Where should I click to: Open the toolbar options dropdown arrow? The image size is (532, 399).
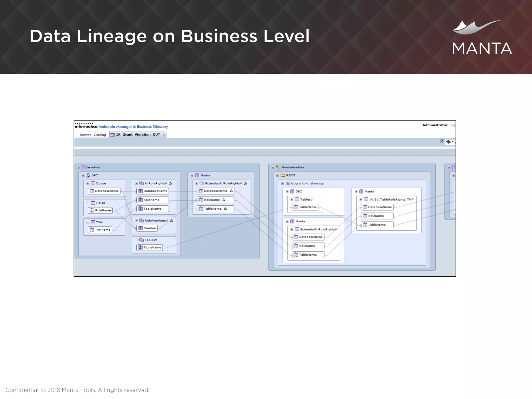[x=453, y=142]
